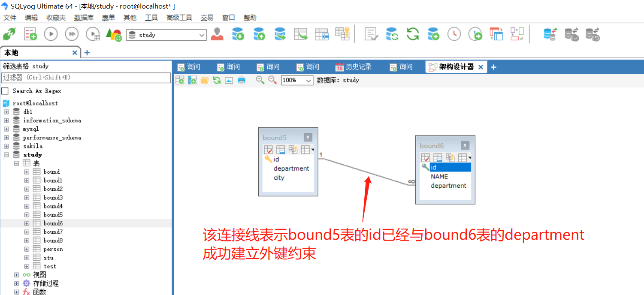Open the 数据库 menu
The height and width of the screenshot is (295, 644).
click(84, 18)
